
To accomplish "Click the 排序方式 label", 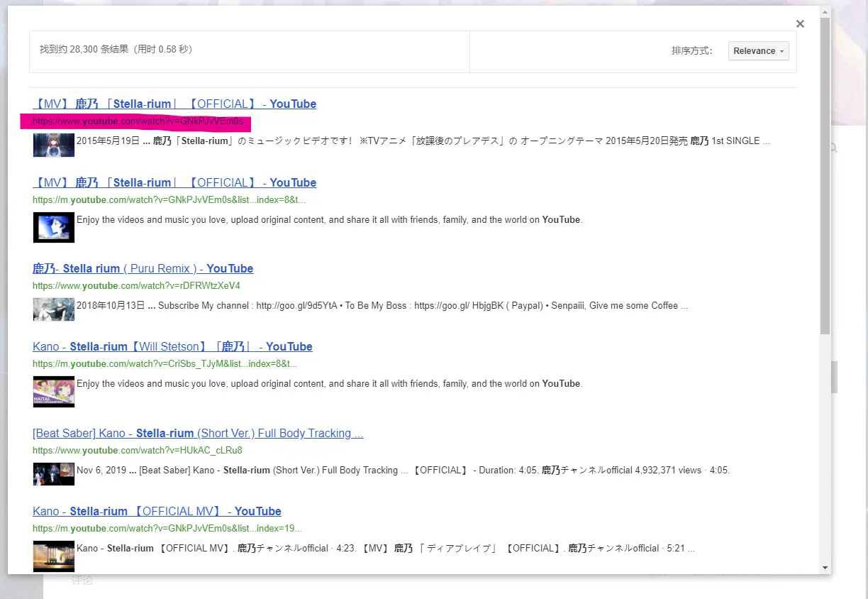I will pos(692,51).
